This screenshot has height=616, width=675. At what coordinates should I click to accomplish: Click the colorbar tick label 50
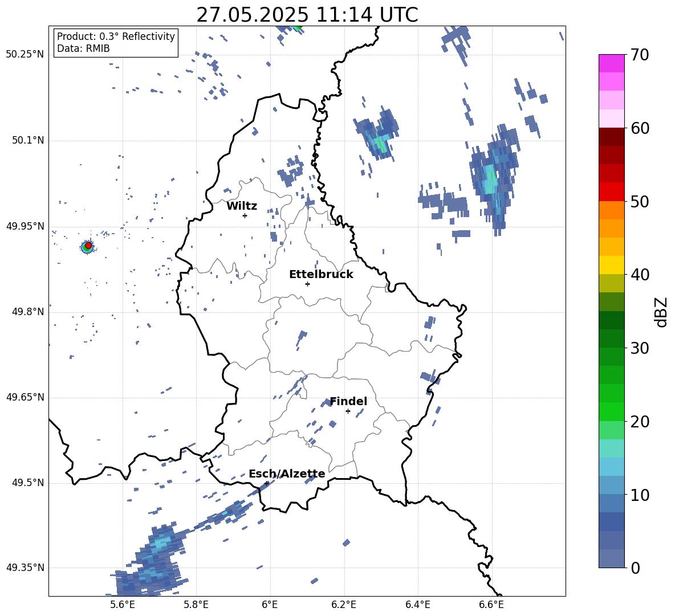(640, 202)
